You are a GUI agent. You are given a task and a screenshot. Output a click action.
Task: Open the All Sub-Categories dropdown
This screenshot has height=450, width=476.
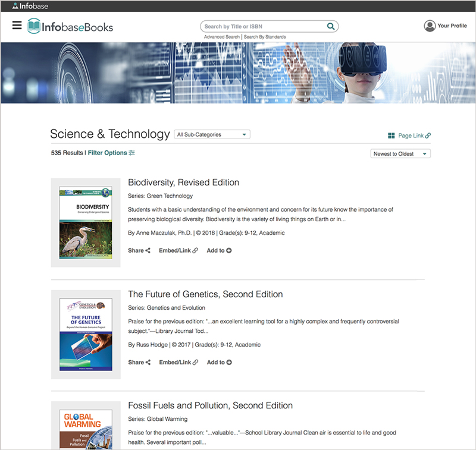coord(212,134)
